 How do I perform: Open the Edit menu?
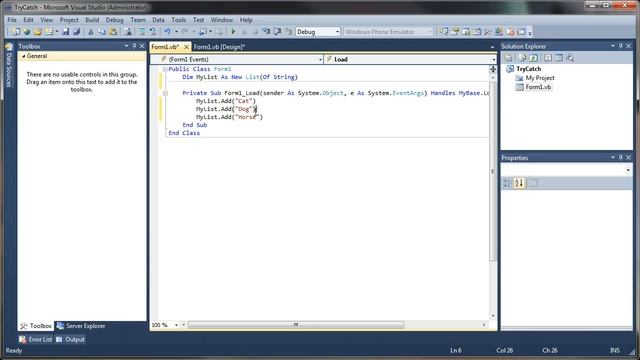click(x=28, y=20)
